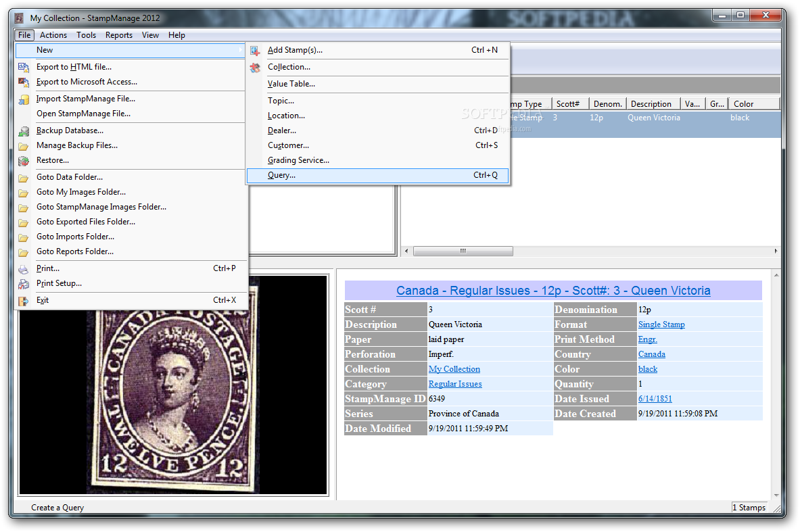Choose Value Table... option
Screen dimensions: 800x532
[378, 84]
